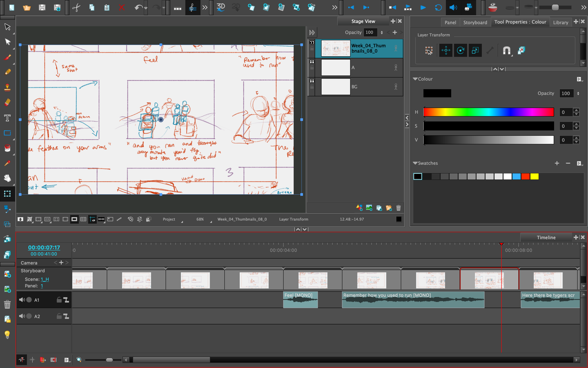Select the Brush tool in left toolbar
588x368 pixels.
coord(7,57)
